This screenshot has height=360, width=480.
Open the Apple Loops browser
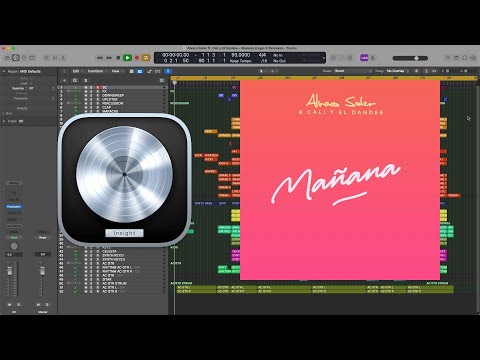click(465, 58)
